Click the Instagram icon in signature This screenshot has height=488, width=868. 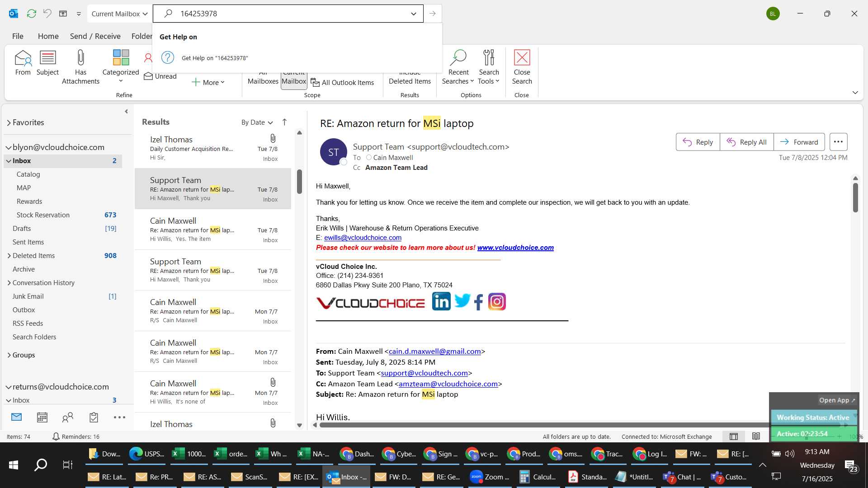[497, 301]
